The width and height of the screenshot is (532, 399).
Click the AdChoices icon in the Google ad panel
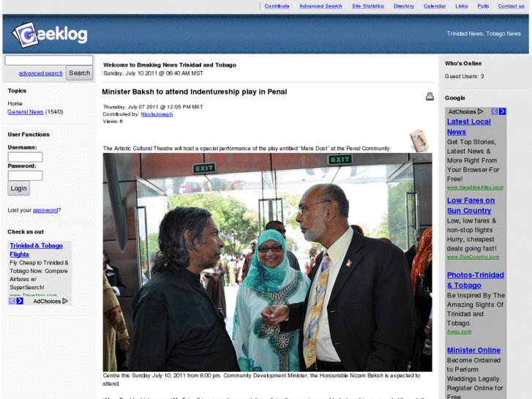tap(480, 111)
